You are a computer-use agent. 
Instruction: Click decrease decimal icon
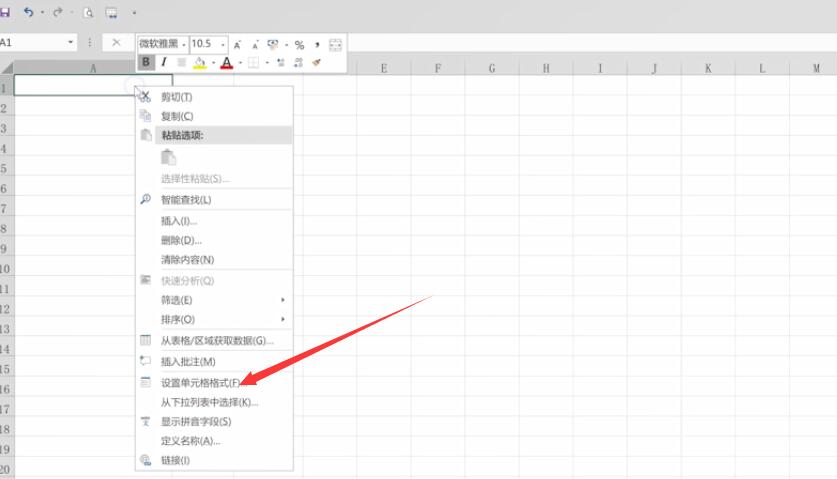[x=298, y=63]
